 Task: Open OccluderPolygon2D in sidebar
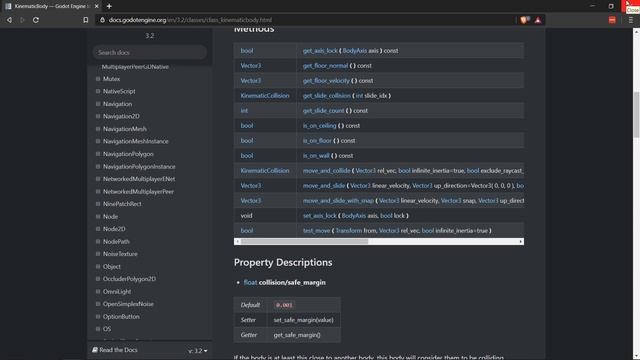129,279
